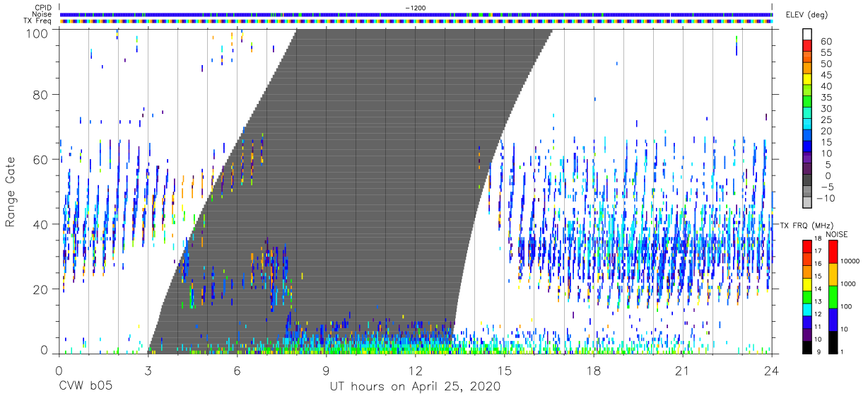Pick red swatch between 18 and 17 MHz
The image size is (868, 401).
tap(807, 246)
